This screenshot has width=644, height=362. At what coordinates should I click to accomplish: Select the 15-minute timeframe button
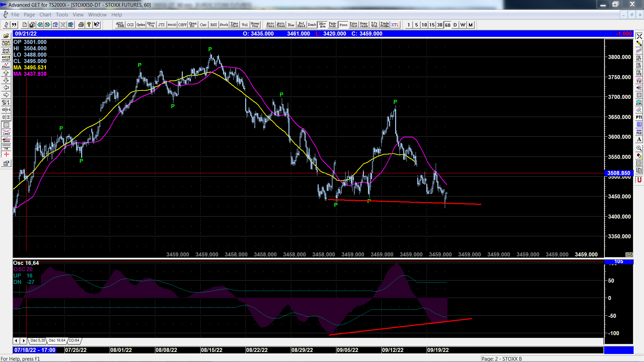coord(432,25)
